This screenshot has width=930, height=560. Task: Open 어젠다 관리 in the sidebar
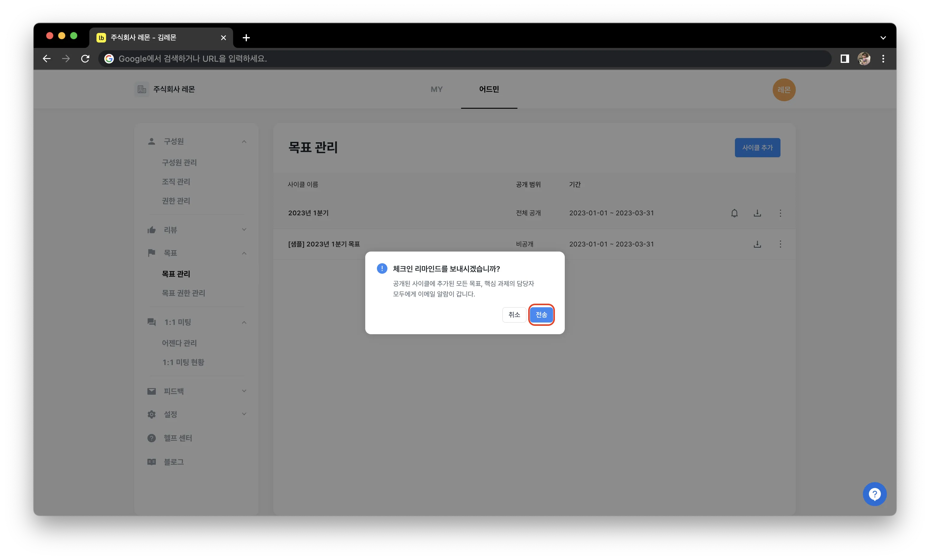[x=179, y=343]
